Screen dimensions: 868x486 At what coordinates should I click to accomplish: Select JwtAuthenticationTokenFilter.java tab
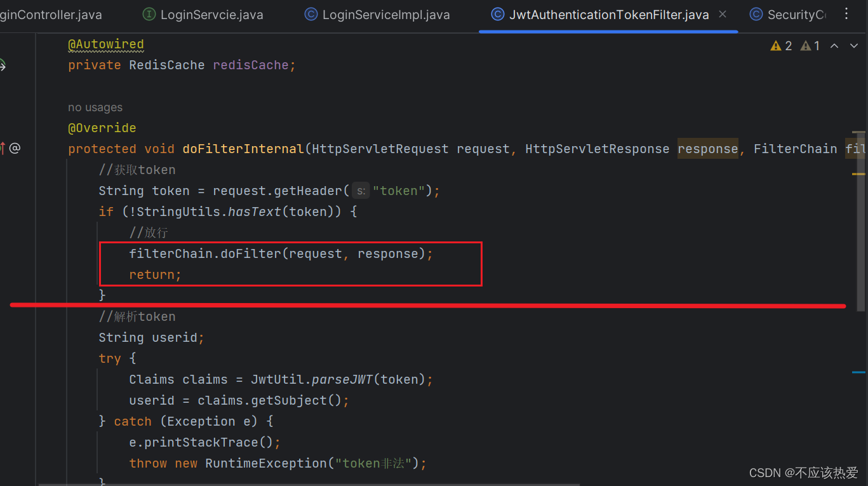[x=601, y=15]
